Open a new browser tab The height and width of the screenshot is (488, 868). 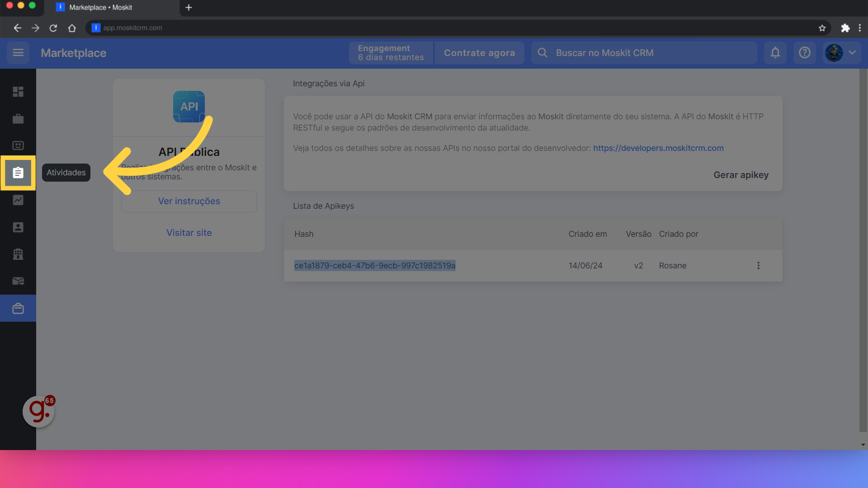pos(189,7)
